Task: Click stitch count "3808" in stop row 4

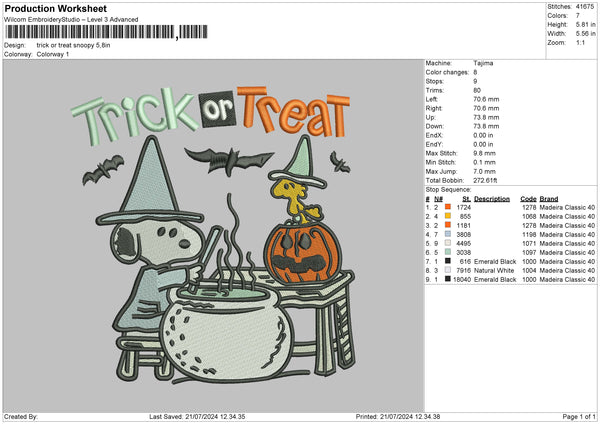Action: tap(464, 235)
